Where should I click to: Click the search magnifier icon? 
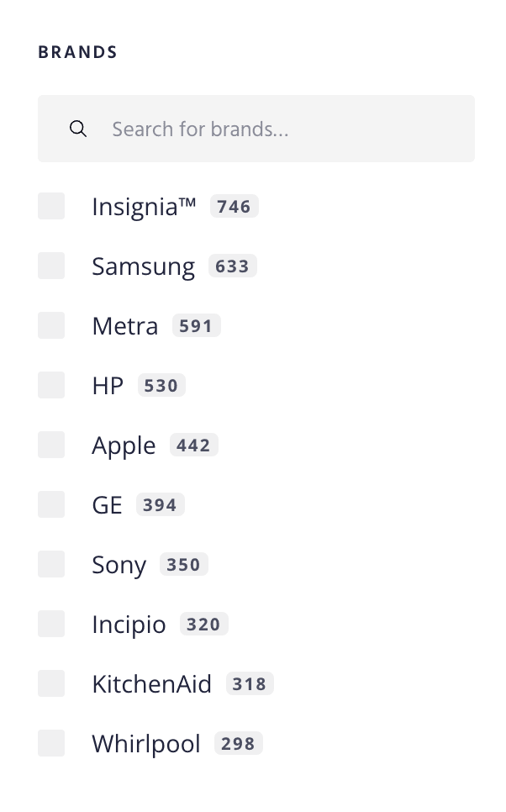tap(78, 129)
